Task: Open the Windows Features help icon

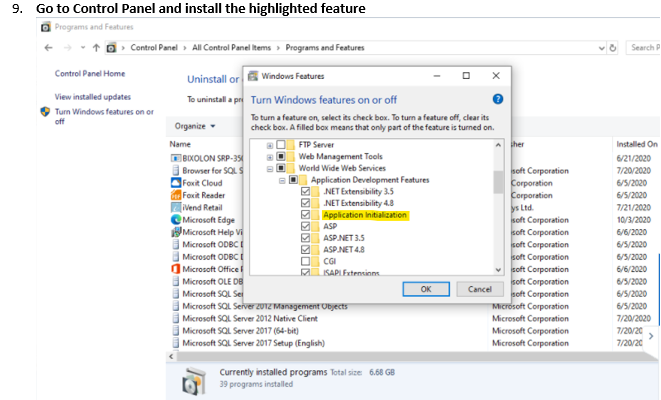Action: tap(497, 99)
